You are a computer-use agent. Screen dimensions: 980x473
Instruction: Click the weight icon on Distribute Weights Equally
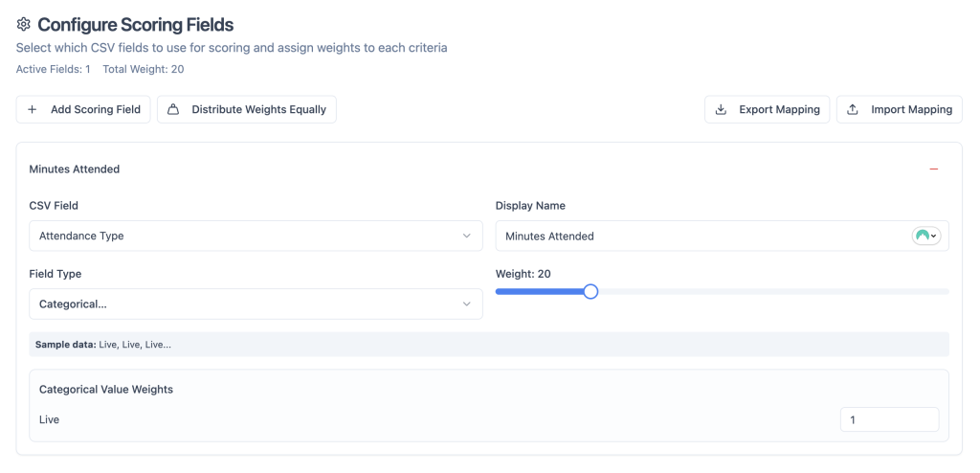click(x=173, y=109)
